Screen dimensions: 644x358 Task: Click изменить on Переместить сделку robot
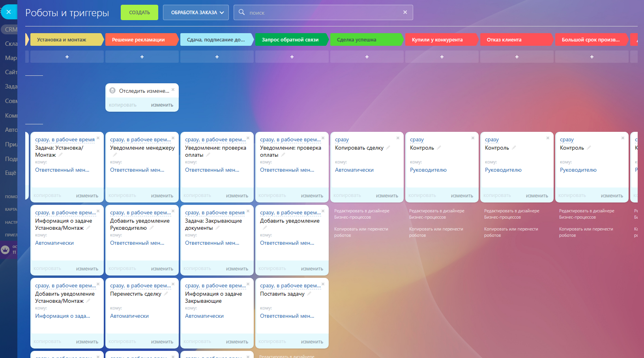162,342
